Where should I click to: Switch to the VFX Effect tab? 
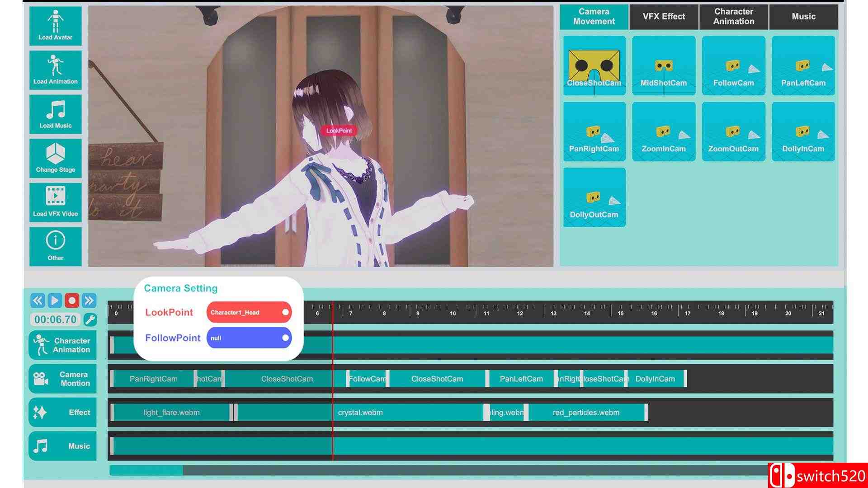(x=664, y=17)
